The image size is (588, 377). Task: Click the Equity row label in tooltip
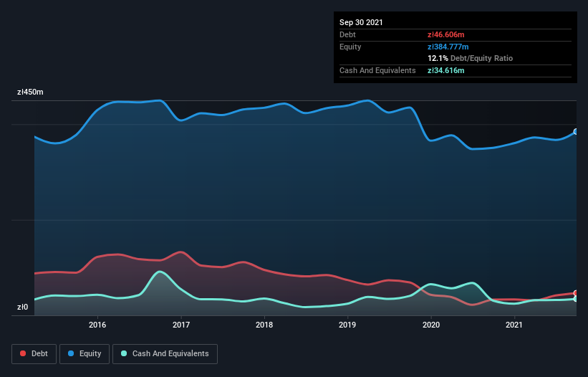pyautogui.click(x=350, y=47)
